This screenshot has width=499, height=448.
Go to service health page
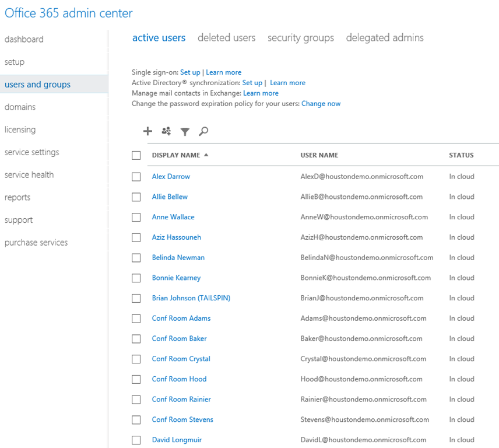click(29, 175)
